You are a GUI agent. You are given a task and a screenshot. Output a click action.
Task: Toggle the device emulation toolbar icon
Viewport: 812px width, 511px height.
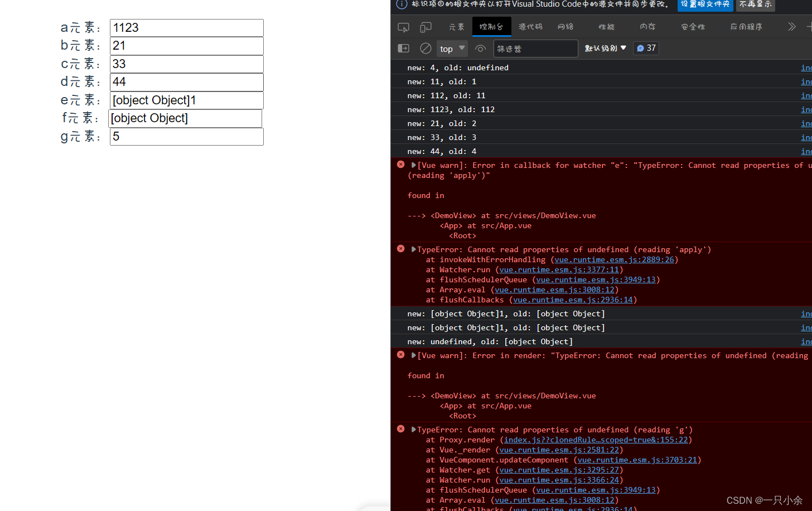tap(426, 27)
